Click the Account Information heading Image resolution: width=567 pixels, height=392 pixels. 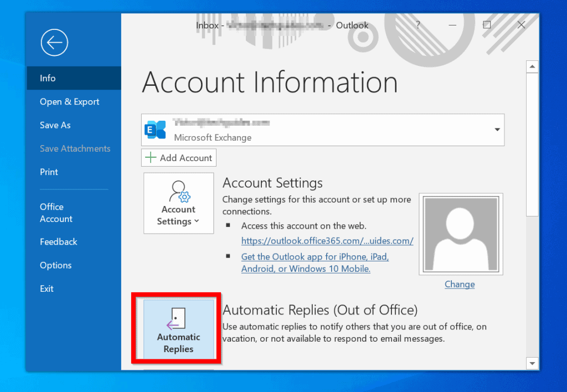coord(270,82)
